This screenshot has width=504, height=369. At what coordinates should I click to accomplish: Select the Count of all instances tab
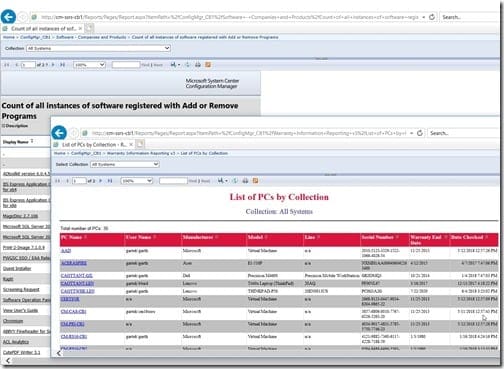click(x=43, y=29)
